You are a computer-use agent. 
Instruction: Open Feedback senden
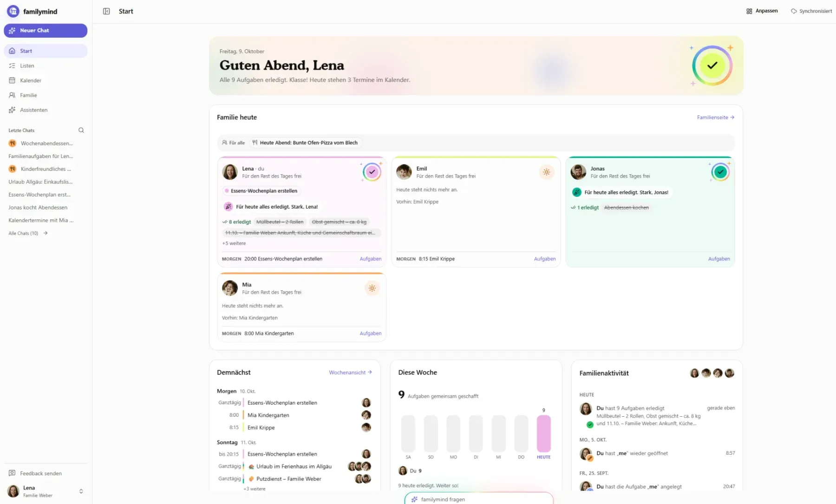click(46, 473)
